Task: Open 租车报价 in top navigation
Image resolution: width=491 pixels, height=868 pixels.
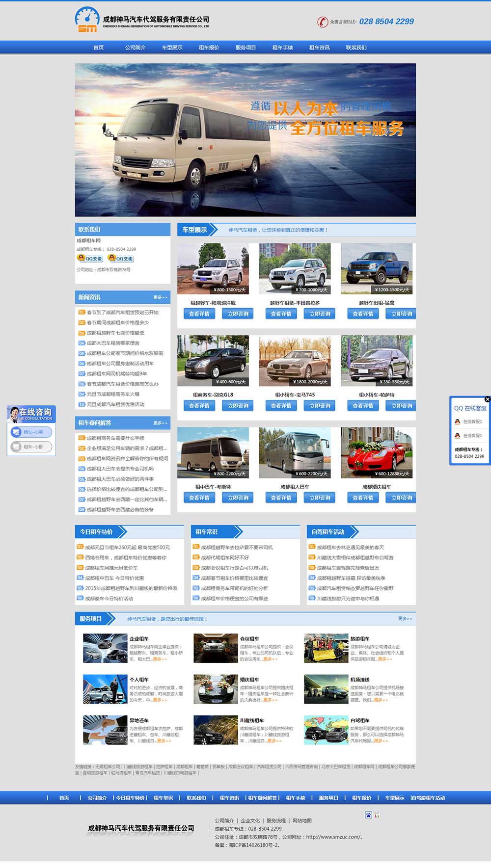Action: (x=209, y=48)
